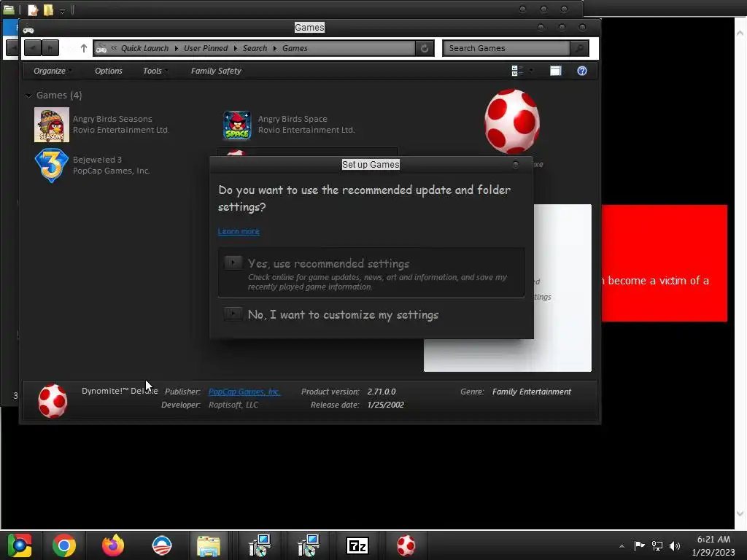Show the preview pane icon
747x560 pixels.
[555, 71]
